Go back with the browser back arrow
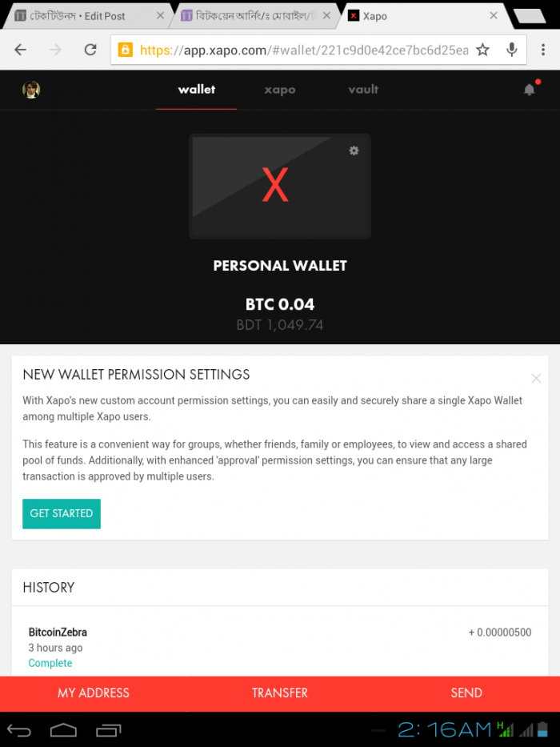This screenshot has width=560, height=747. pyautogui.click(x=21, y=50)
